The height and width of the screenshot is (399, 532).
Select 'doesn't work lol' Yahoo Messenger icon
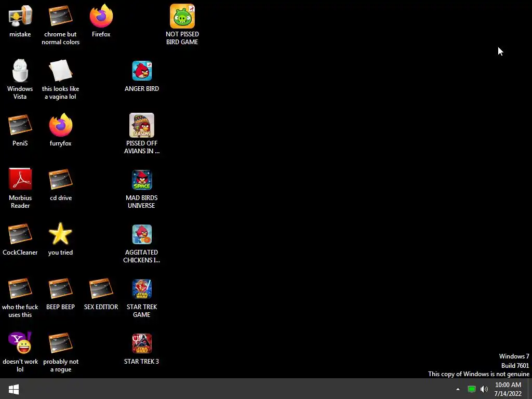click(20, 343)
